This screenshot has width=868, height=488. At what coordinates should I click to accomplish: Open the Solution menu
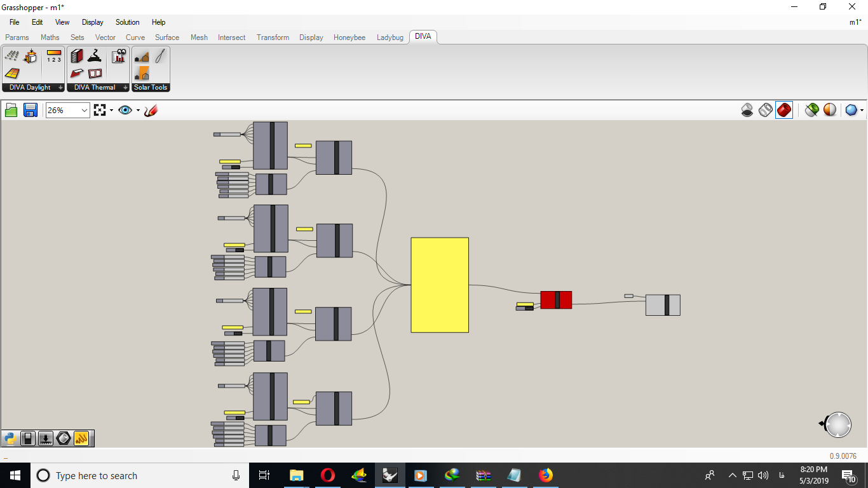coord(127,22)
